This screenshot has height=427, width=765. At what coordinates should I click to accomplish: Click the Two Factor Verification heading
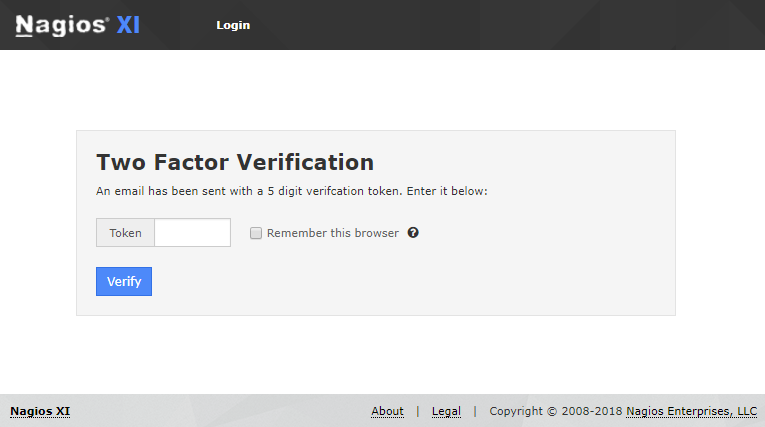pos(235,163)
